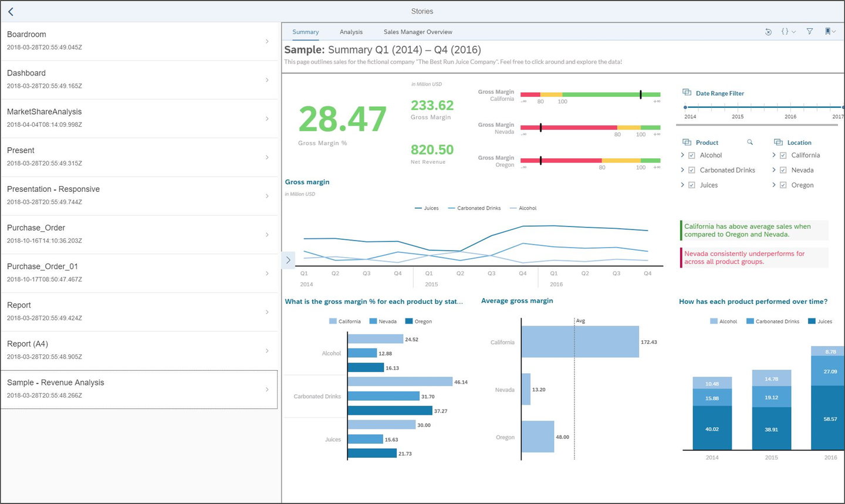
Task: Open the Report (A4) story
Action: (x=139, y=350)
